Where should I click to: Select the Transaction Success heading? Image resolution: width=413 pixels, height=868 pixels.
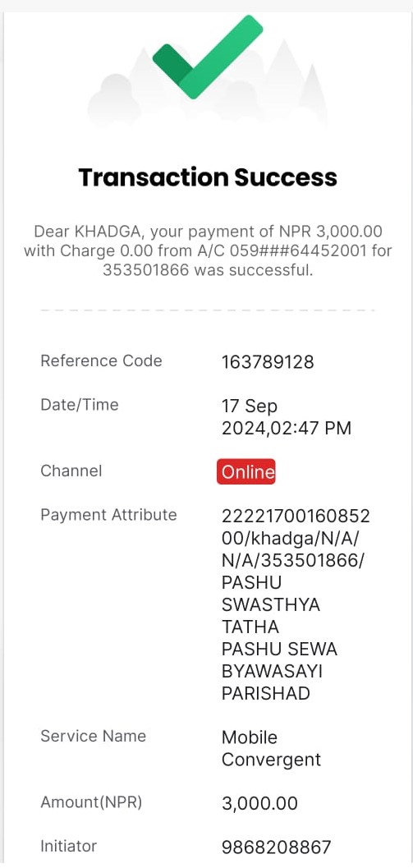208,177
